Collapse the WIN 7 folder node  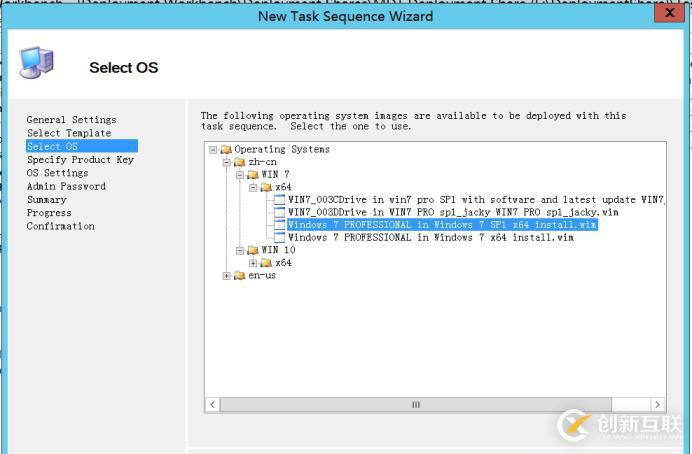pos(240,175)
